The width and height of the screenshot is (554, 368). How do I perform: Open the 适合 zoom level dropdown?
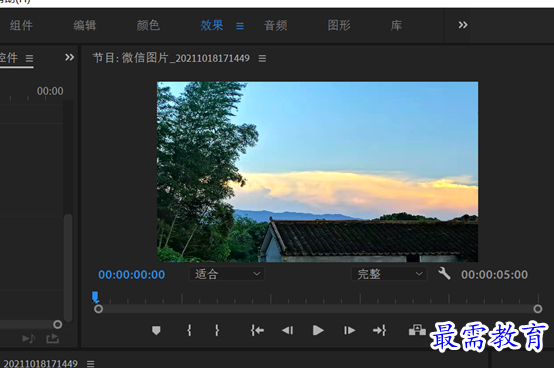click(227, 274)
